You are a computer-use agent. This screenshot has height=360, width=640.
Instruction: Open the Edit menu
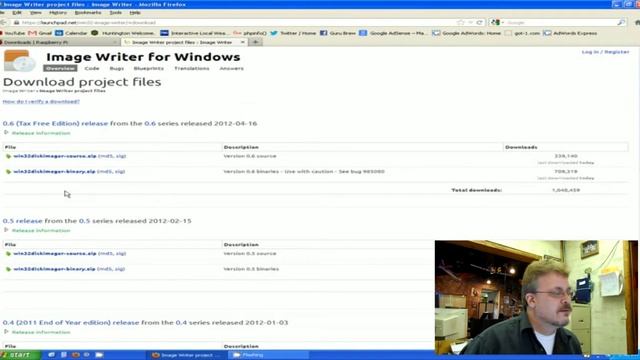17,13
